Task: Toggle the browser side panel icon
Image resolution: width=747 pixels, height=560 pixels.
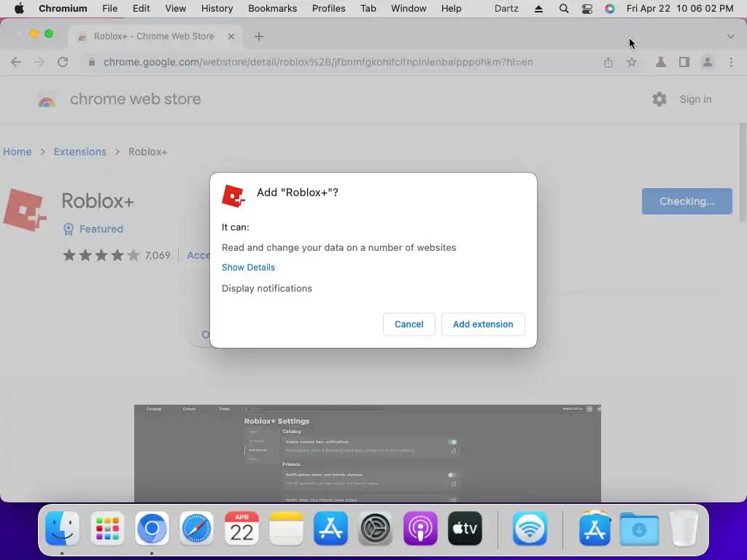Action: coord(684,62)
